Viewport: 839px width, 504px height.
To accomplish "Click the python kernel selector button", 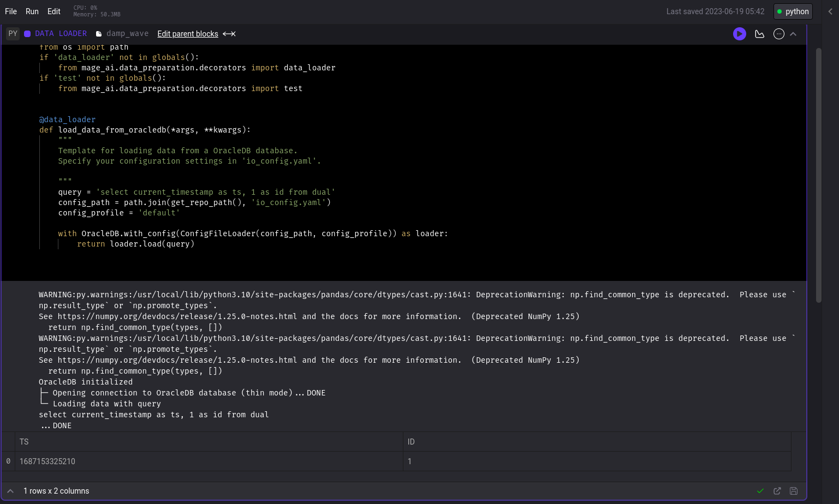I will [x=793, y=11].
